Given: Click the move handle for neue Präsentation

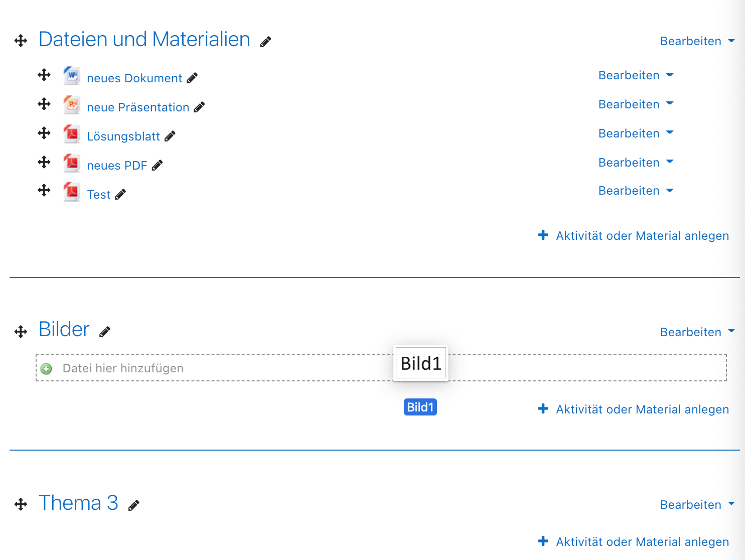Looking at the screenshot, I should 44,104.
